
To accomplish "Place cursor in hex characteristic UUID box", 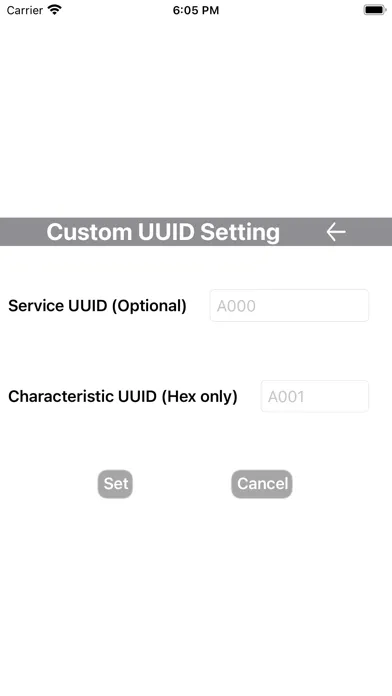I will click(x=314, y=396).
